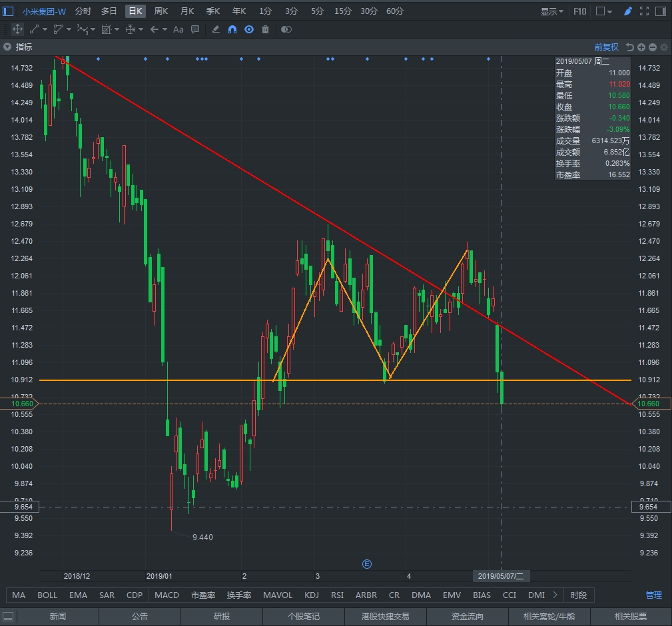
Task: Apply the RSI indicator
Action: tap(337, 595)
